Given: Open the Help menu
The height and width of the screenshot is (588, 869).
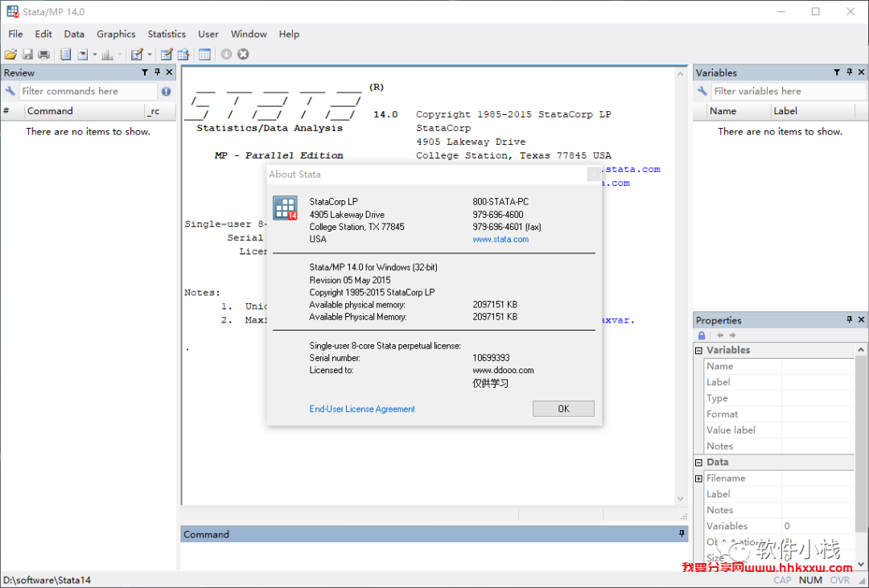Looking at the screenshot, I should pyautogui.click(x=289, y=34).
